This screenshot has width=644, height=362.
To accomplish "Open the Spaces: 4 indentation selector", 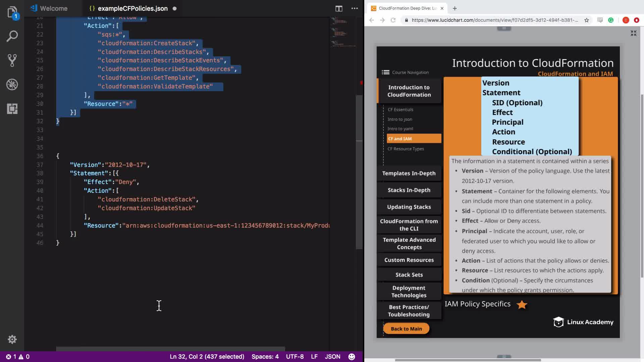I will [x=265, y=357].
